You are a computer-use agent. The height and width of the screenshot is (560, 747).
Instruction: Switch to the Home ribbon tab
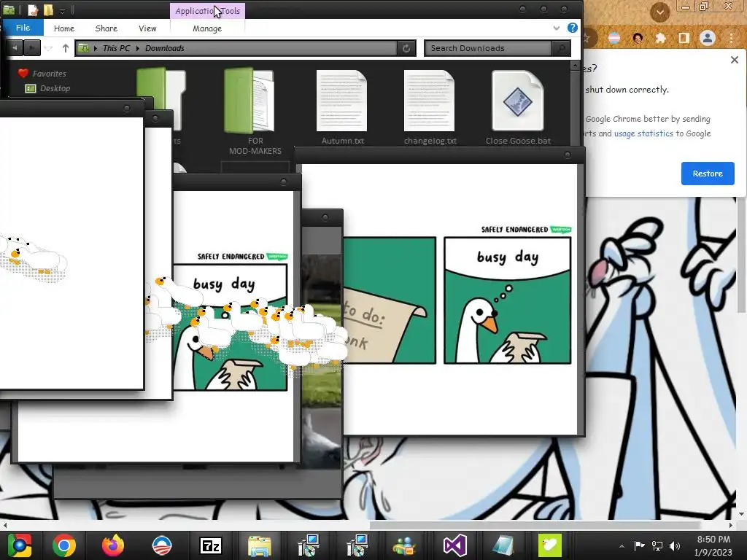tap(64, 28)
